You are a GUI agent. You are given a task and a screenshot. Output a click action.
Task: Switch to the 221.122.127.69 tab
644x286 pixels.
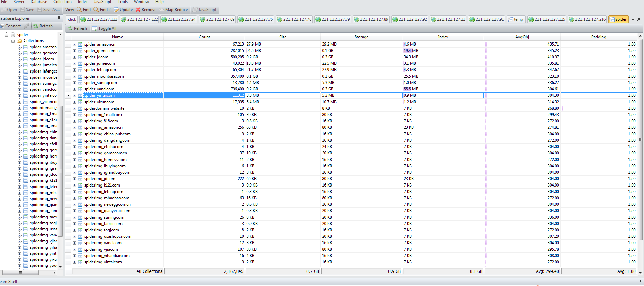(x=217, y=19)
